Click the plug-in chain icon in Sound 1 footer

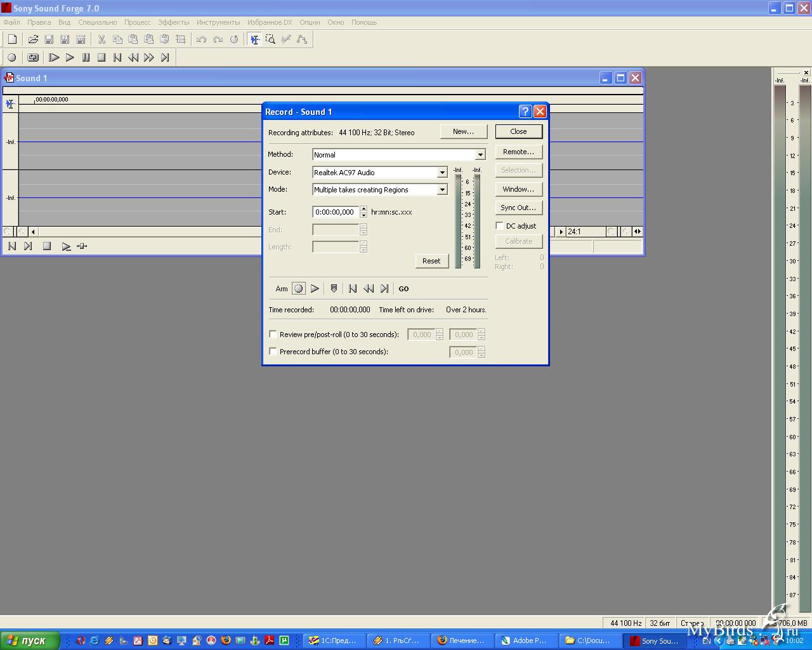pos(82,246)
